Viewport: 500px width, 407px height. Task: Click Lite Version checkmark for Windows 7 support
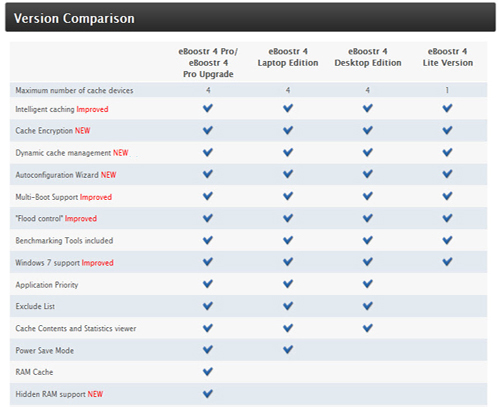click(x=447, y=262)
